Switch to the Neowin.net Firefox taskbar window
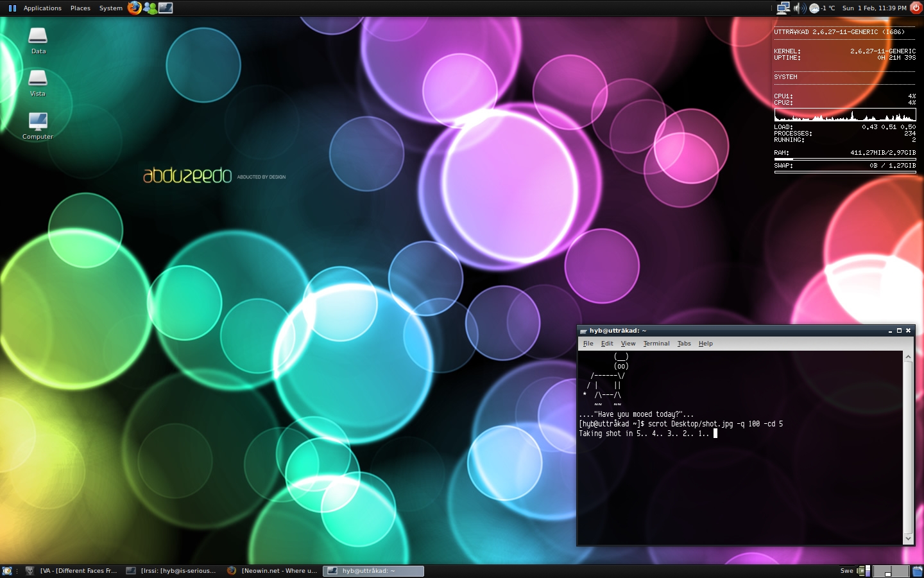 click(273, 570)
